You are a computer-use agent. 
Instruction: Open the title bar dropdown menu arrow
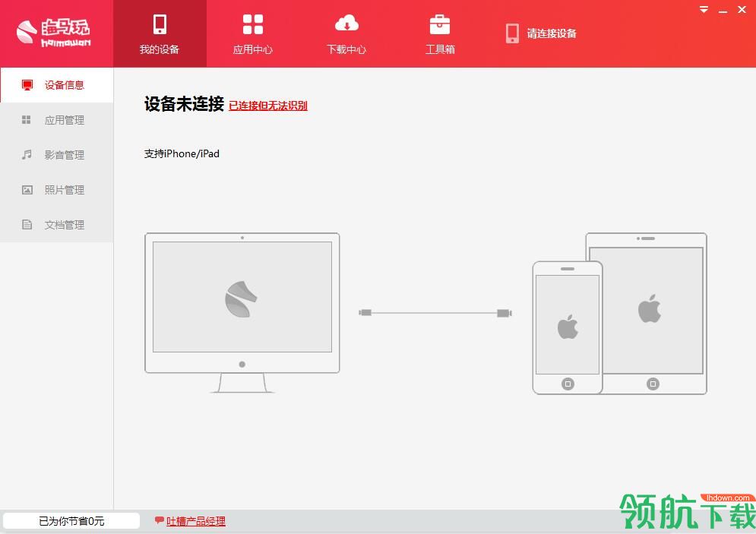click(x=704, y=10)
